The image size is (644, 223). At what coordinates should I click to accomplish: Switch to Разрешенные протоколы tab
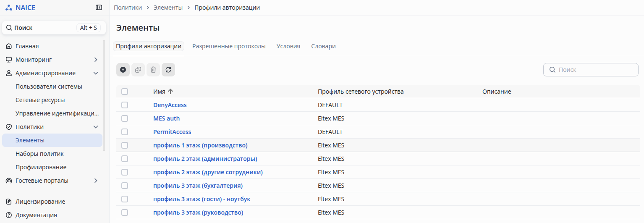tap(229, 46)
